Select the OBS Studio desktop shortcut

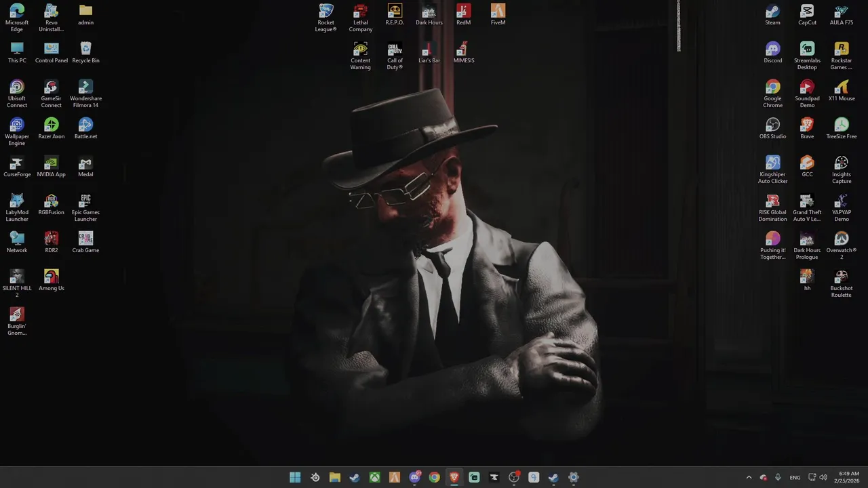point(772,128)
